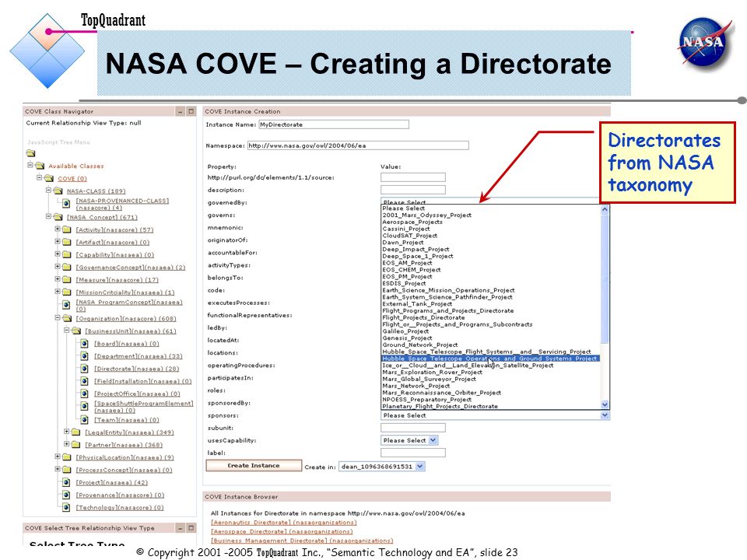Screen dimensions: 747x560
Task: Collapse the Available Classes tree node
Action: pyautogui.click(x=30, y=165)
